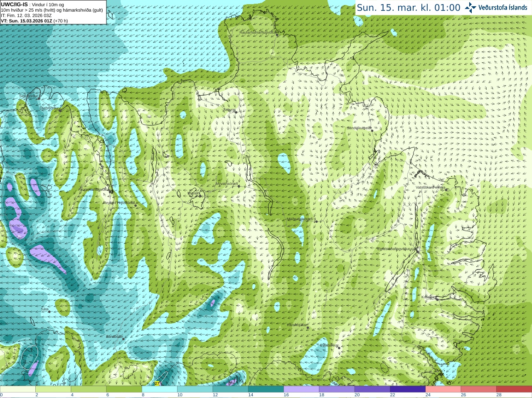
Task: Select the 10–12 m/s legend color
Action: point(195,389)
